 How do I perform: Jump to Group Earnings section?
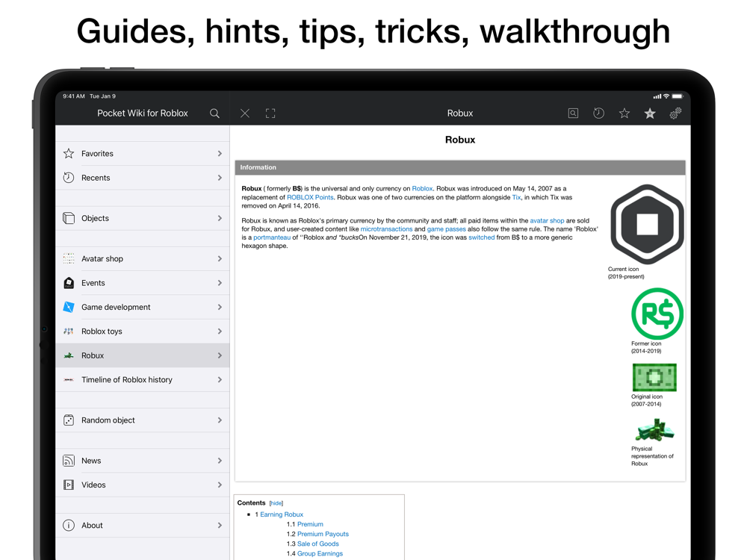320,553
